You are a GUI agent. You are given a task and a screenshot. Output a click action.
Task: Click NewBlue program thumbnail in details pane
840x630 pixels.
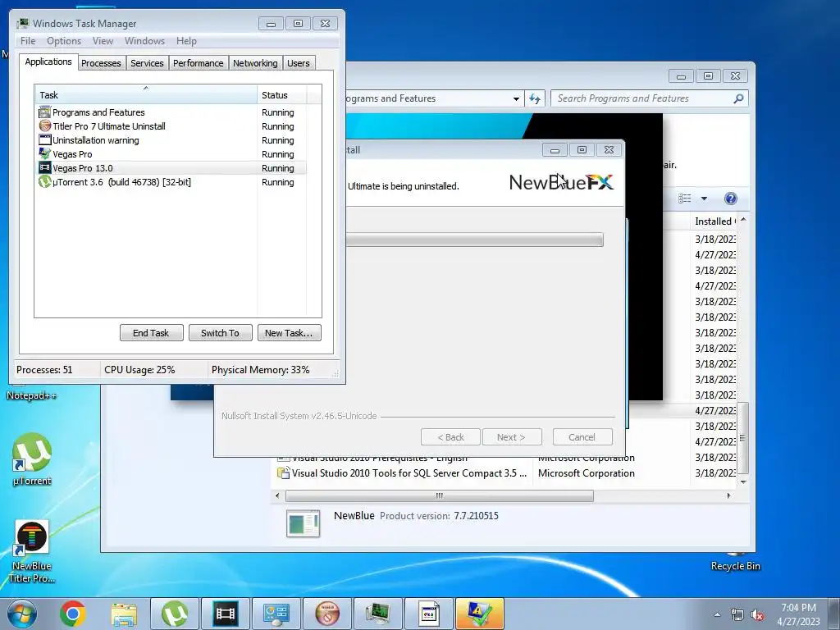[x=304, y=523]
